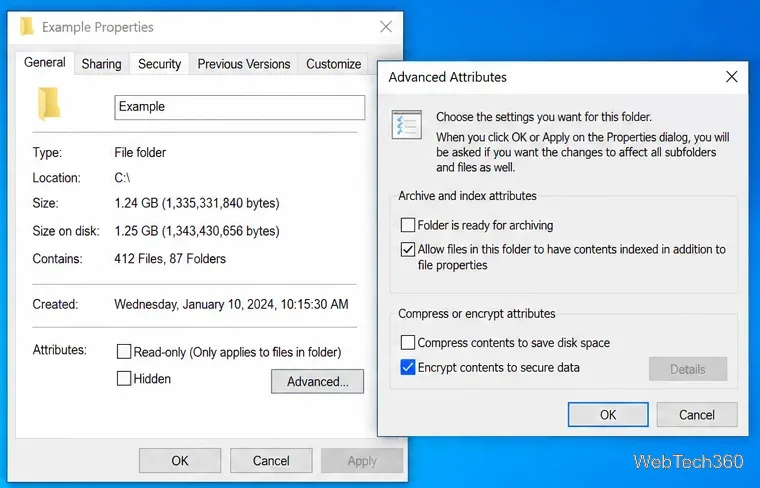The image size is (760, 488).
Task: Open the Security tab
Action: pyautogui.click(x=159, y=64)
